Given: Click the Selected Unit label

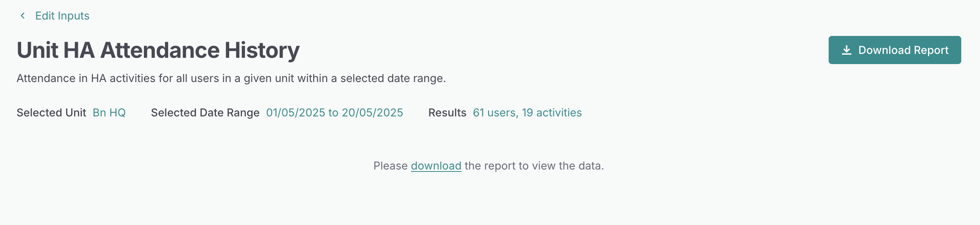Looking at the screenshot, I should tap(51, 112).
